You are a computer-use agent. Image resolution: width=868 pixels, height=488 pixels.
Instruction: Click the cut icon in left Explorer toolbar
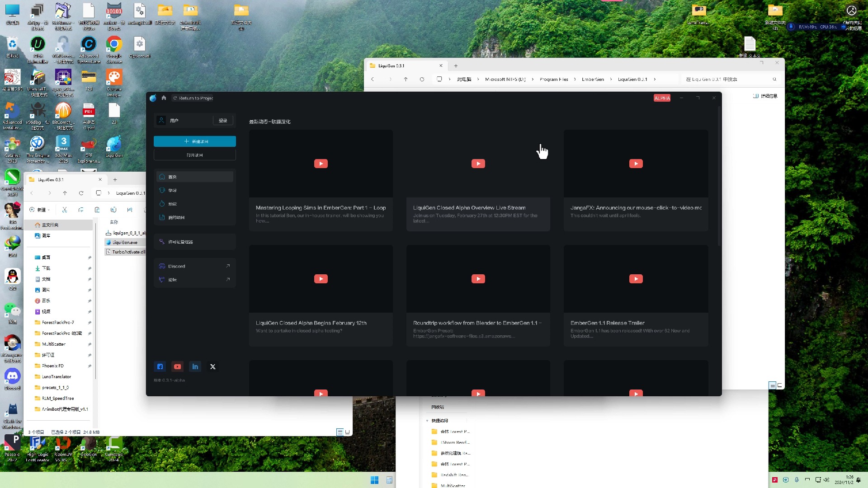click(65, 210)
